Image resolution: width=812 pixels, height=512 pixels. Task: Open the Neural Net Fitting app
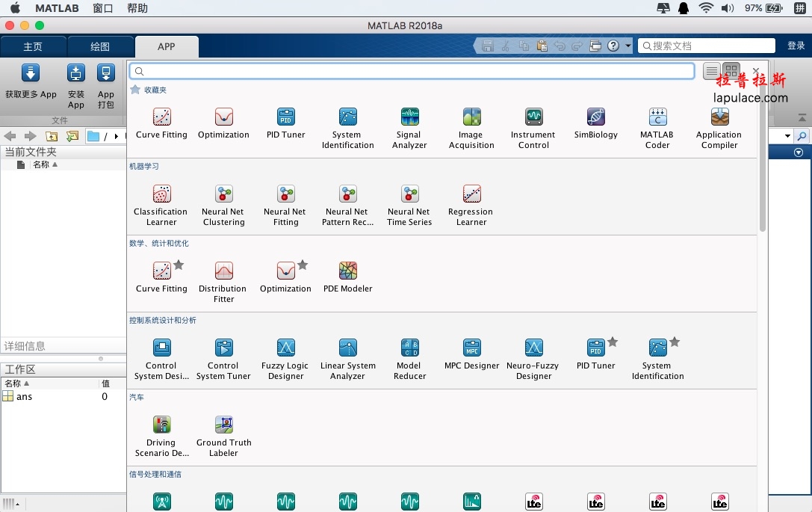point(285,206)
